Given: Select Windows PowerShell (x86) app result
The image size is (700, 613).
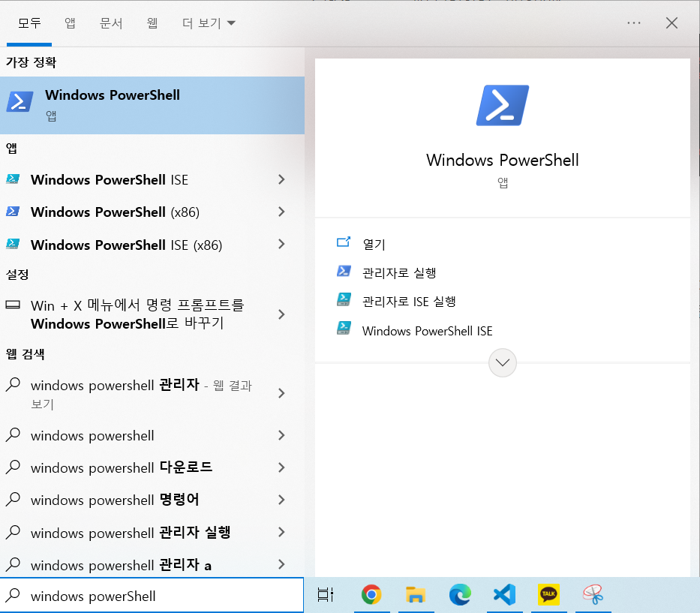Looking at the screenshot, I should coord(152,212).
